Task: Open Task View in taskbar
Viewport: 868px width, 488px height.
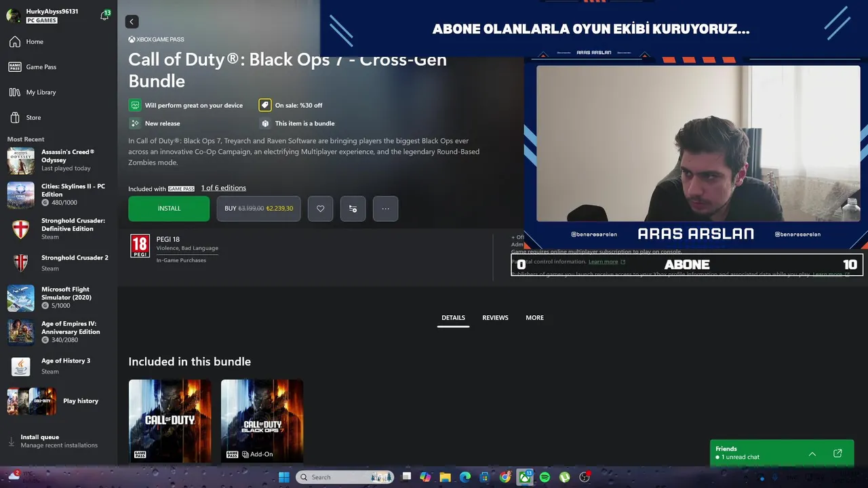Action: click(x=406, y=477)
